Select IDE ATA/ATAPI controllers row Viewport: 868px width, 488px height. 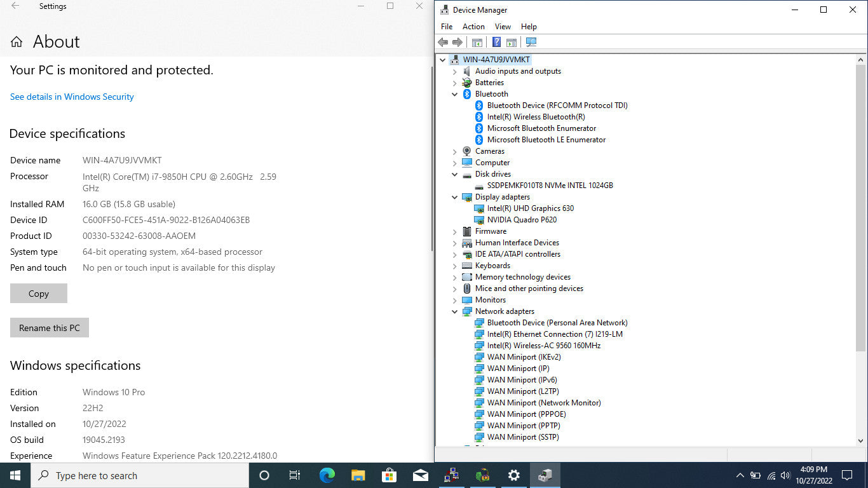pos(517,254)
